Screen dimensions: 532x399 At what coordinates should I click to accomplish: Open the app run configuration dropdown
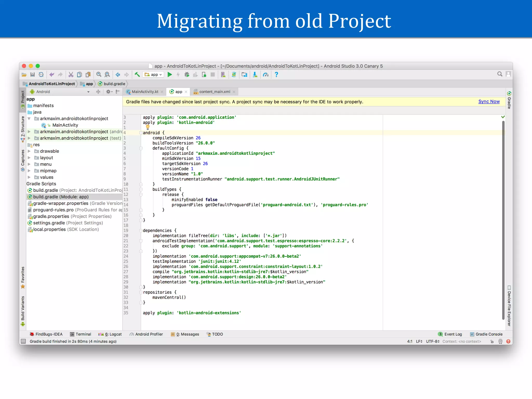tap(154, 75)
